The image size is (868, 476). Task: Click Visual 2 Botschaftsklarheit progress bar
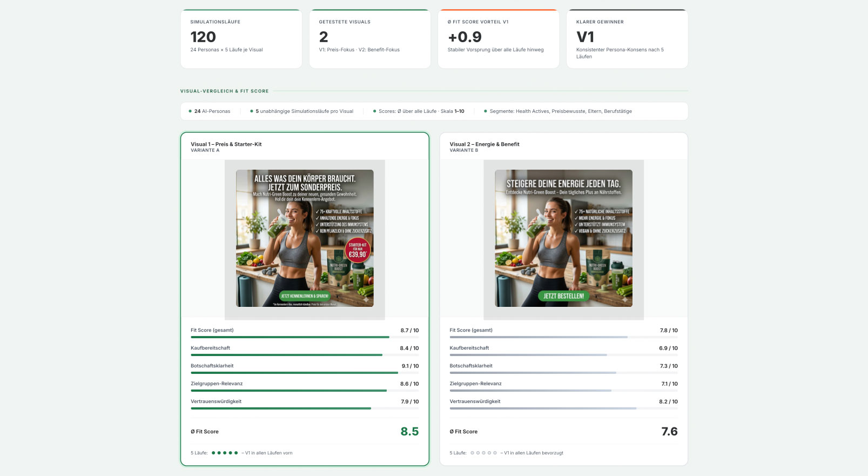[x=563, y=373]
